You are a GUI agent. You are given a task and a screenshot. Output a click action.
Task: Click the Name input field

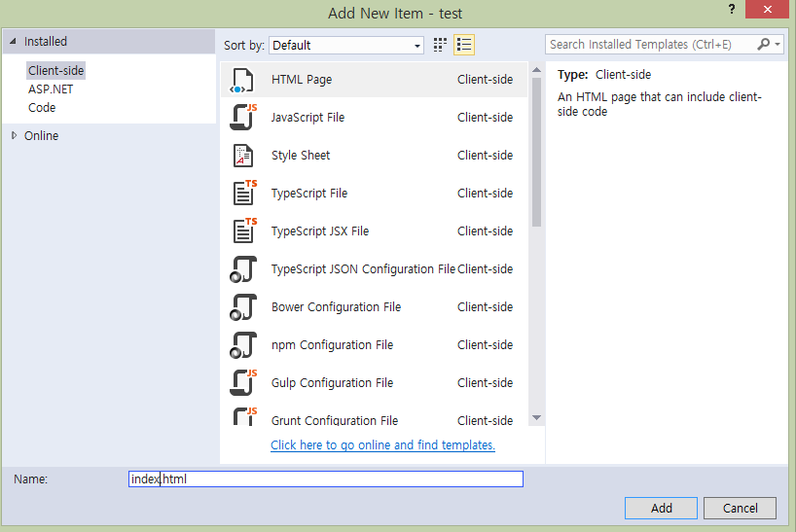tap(326, 479)
